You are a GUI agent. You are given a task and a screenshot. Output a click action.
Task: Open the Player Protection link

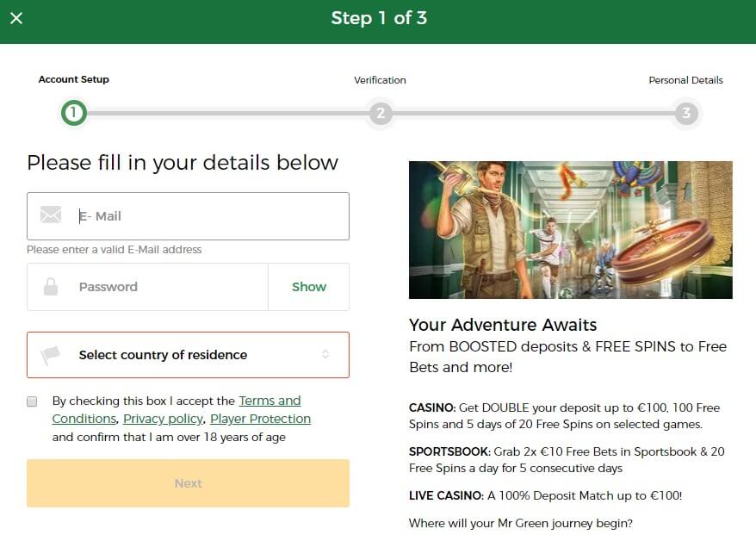(x=260, y=419)
